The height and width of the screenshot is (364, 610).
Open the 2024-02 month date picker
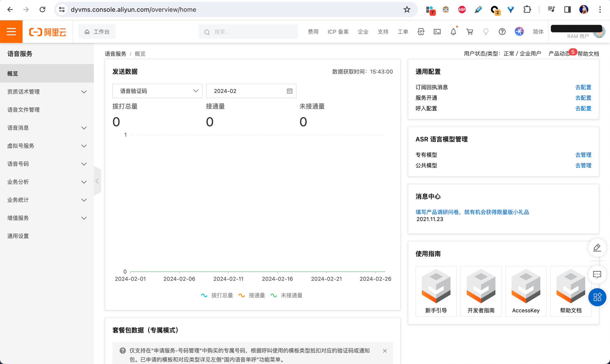click(x=251, y=91)
